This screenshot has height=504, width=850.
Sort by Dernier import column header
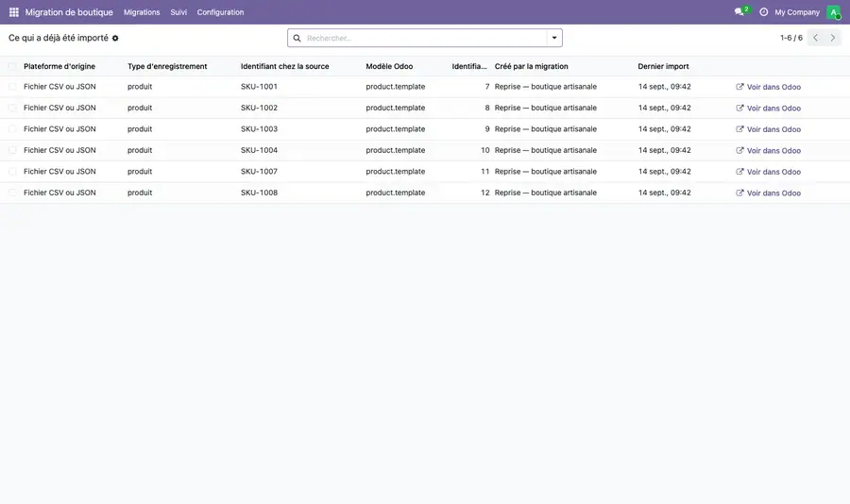coord(663,66)
